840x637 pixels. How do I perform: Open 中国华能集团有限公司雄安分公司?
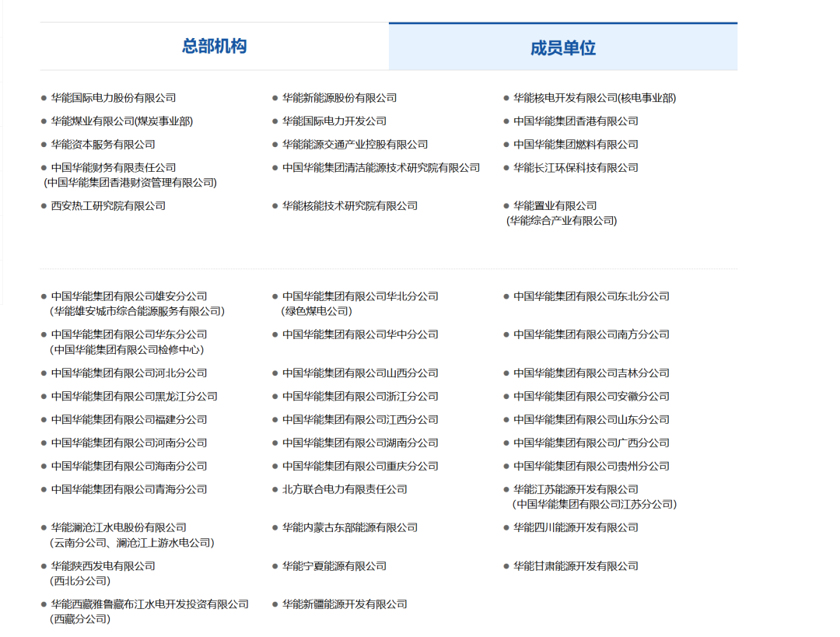coord(129,296)
